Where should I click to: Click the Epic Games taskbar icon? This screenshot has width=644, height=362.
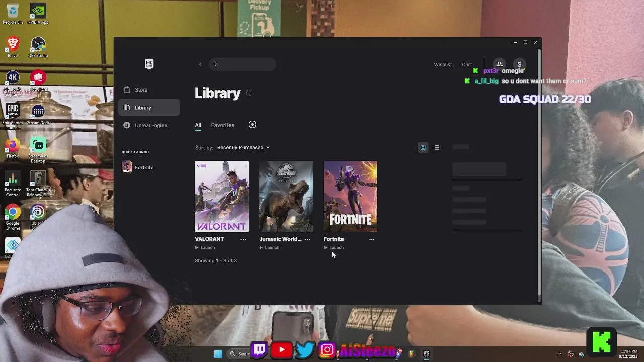click(426, 353)
